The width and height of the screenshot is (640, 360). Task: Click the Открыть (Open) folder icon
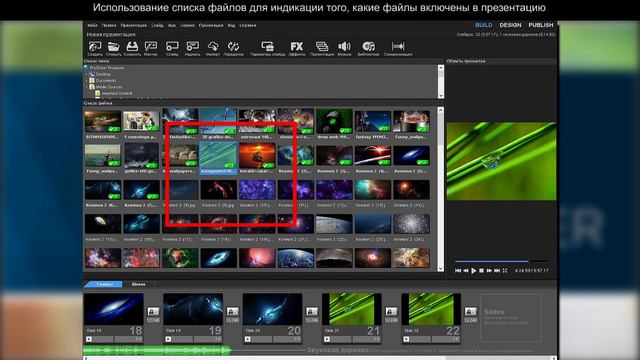pos(113,48)
